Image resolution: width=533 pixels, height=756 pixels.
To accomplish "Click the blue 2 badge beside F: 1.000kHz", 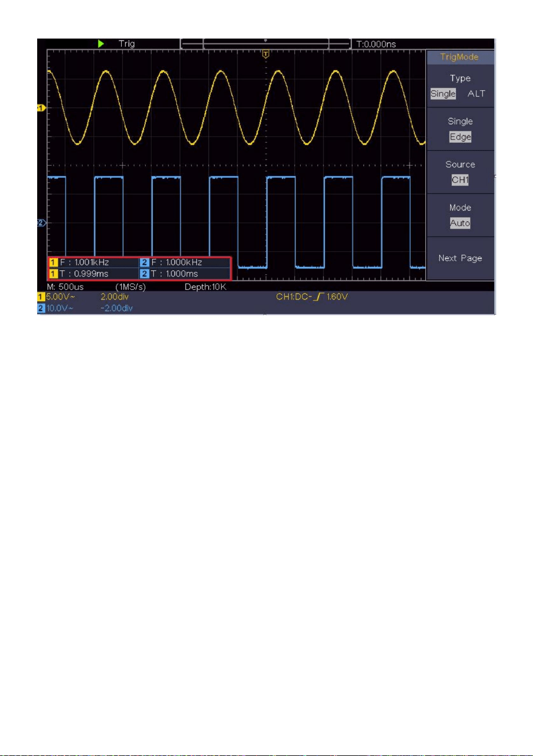I will click(x=145, y=262).
